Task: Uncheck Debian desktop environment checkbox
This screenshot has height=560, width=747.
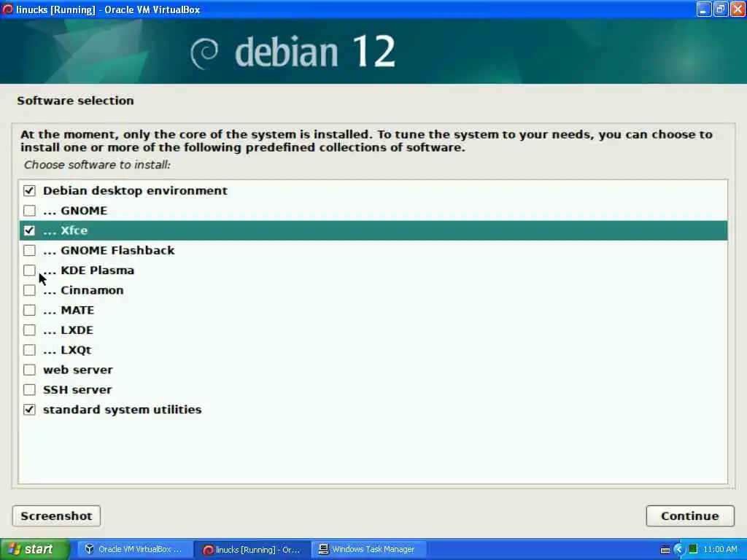Action: tap(29, 190)
